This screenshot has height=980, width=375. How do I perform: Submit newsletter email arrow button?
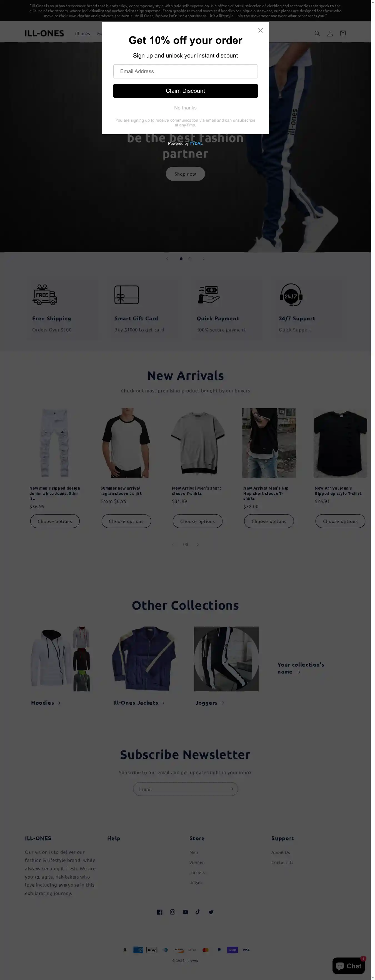231,789
